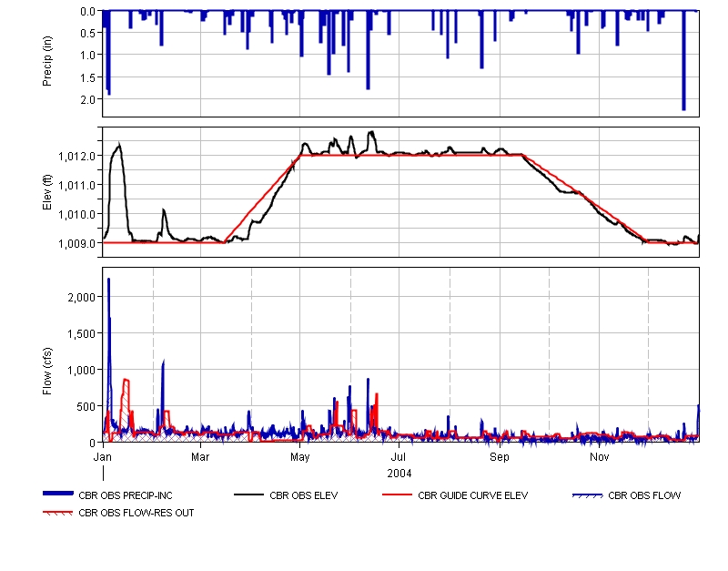The width and height of the screenshot is (728, 571).
Task: Click the CBR OBS FLOW legend label
Action: [644, 495]
